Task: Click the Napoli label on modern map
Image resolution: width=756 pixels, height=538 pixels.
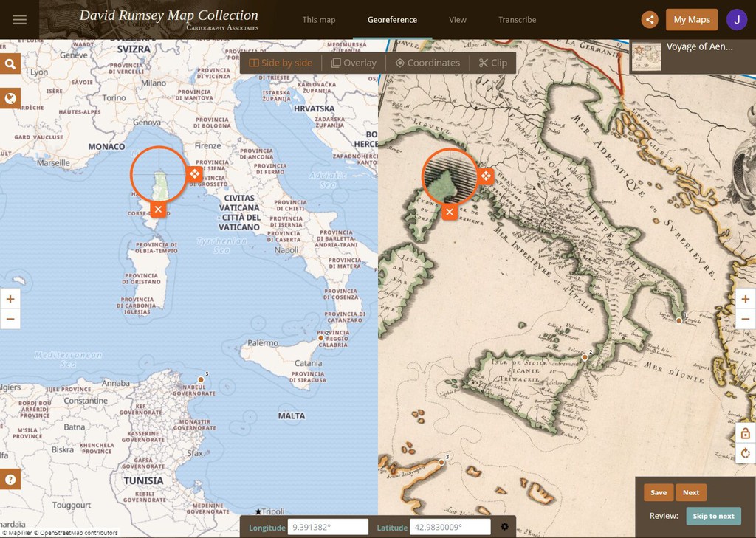Action: click(286, 250)
